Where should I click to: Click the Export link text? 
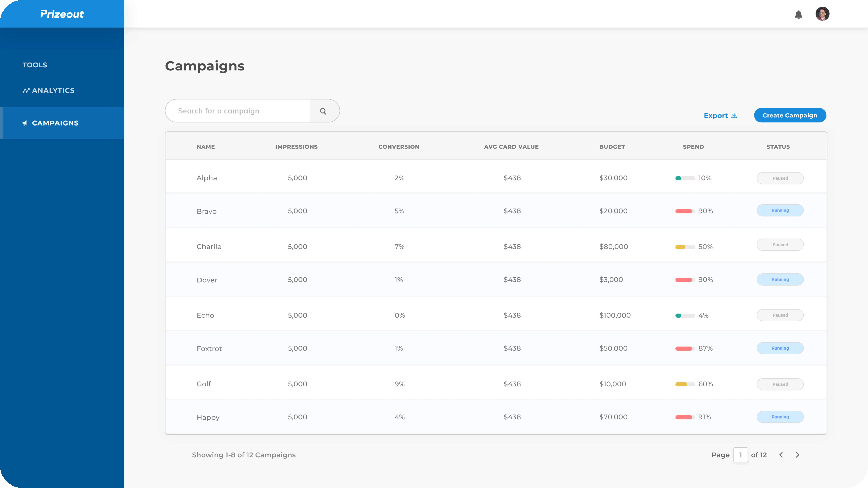click(716, 116)
